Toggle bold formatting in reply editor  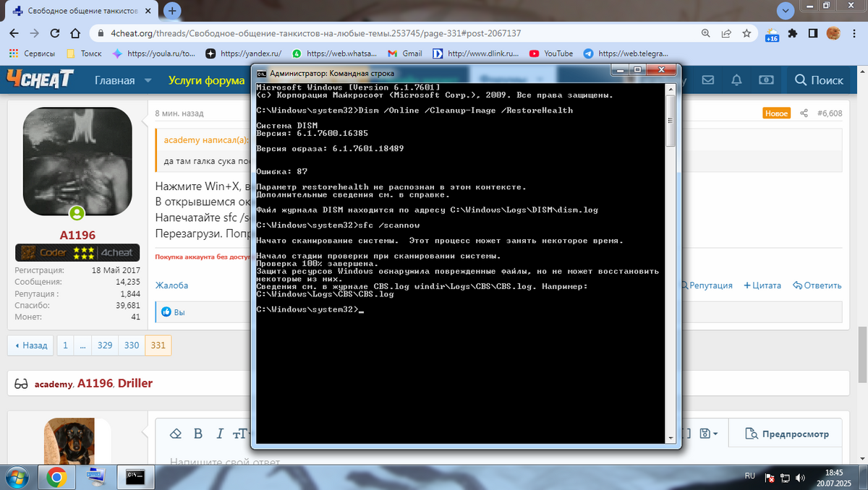(197, 434)
